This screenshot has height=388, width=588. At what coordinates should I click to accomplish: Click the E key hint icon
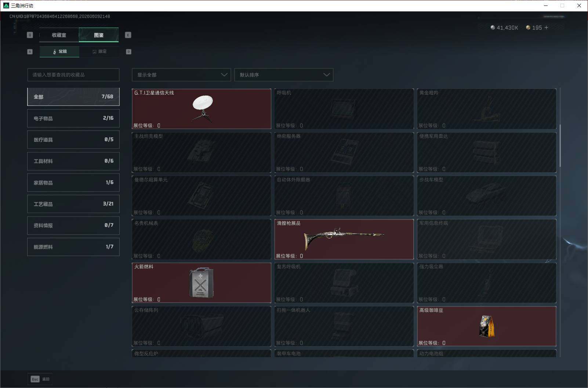pyautogui.click(x=128, y=35)
